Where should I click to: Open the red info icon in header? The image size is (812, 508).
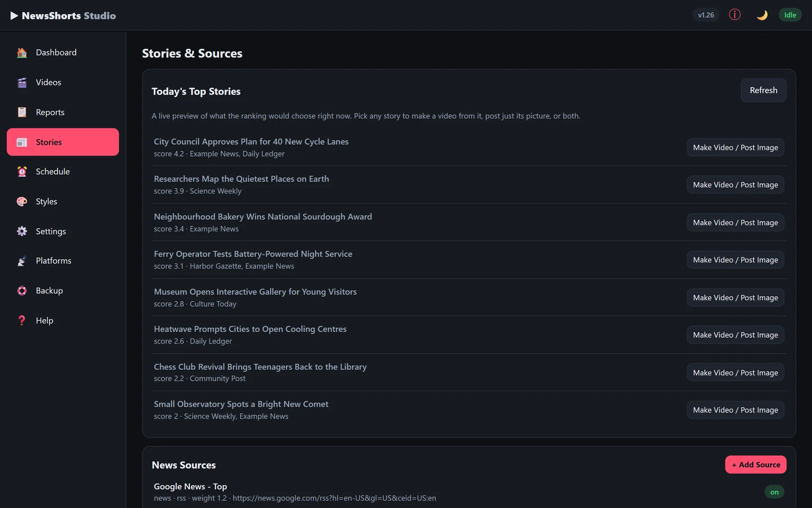[735, 15]
